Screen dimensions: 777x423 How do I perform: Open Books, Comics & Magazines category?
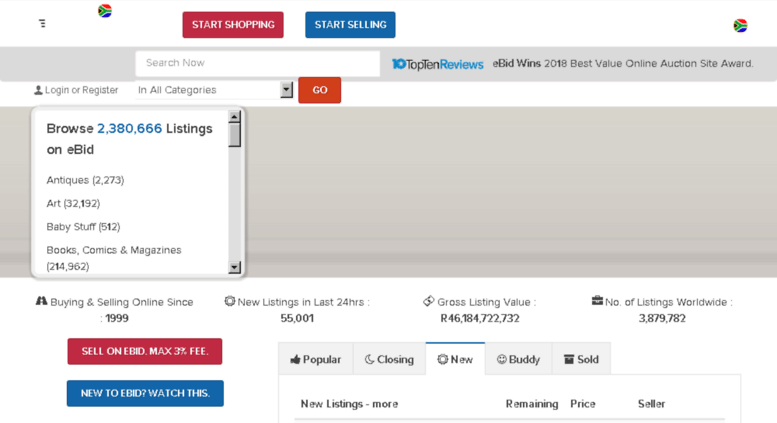click(114, 258)
